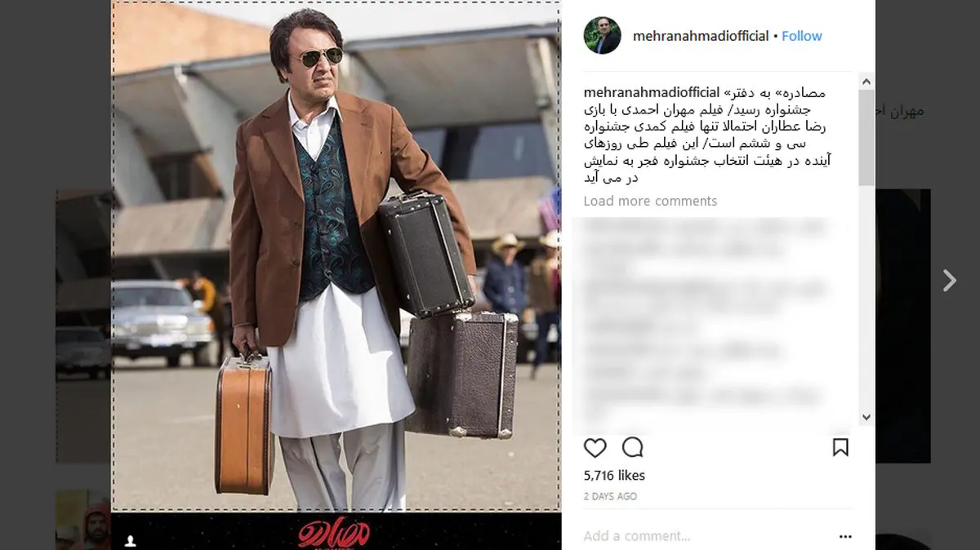View the 5,716 likes list
The image size is (980, 550).
tap(614, 475)
